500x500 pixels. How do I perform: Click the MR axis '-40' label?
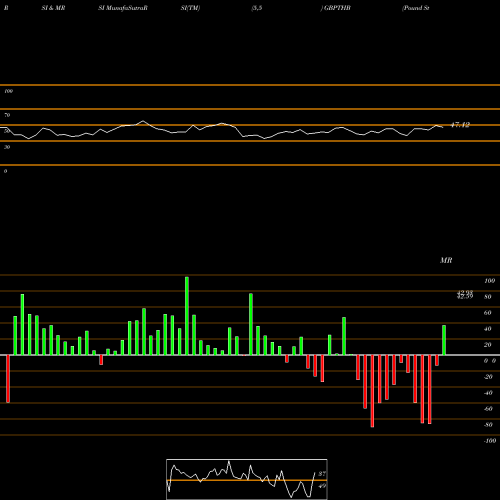488,393
